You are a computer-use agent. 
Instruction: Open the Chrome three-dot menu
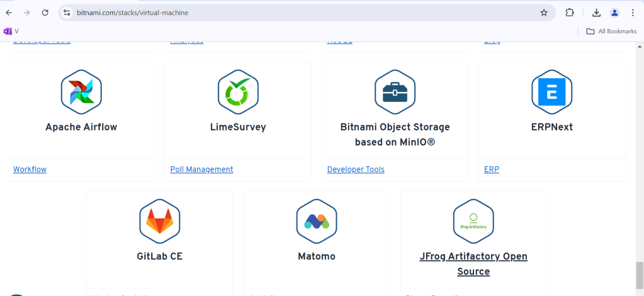(633, 13)
